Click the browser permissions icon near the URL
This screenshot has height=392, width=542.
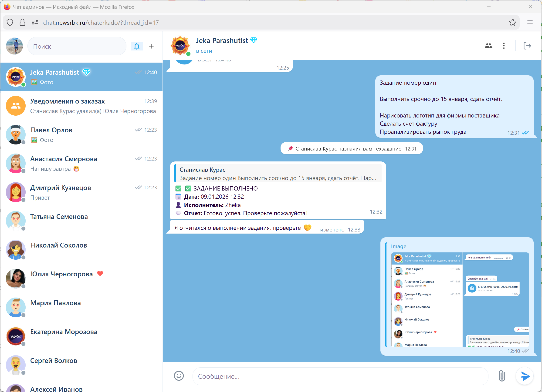[x=35, y=22]
